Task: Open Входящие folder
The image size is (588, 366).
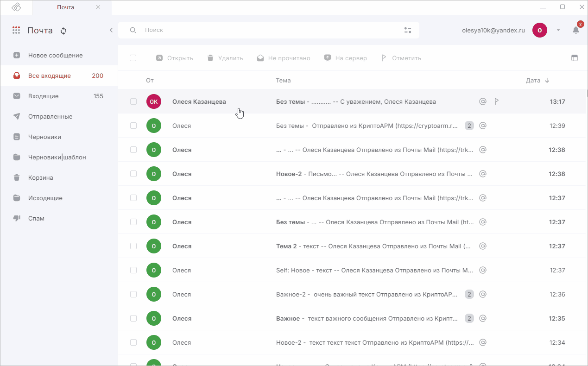Action: 59,96
